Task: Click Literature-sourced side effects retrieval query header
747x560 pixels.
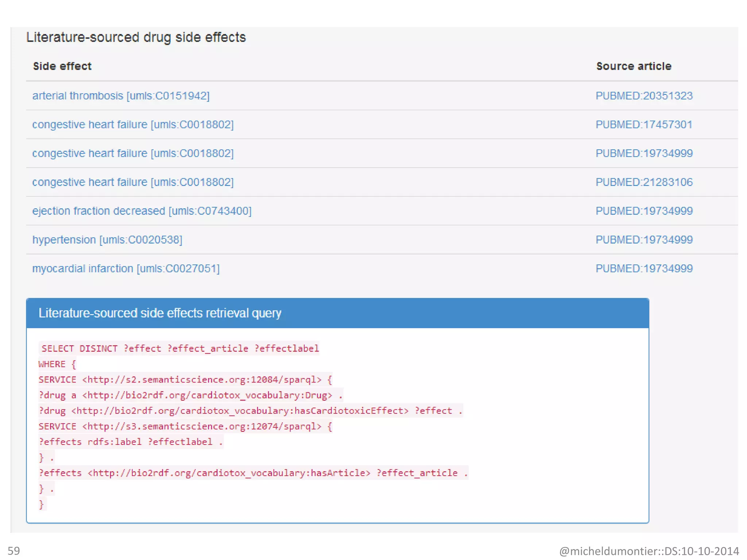Action: coord(160,313)
